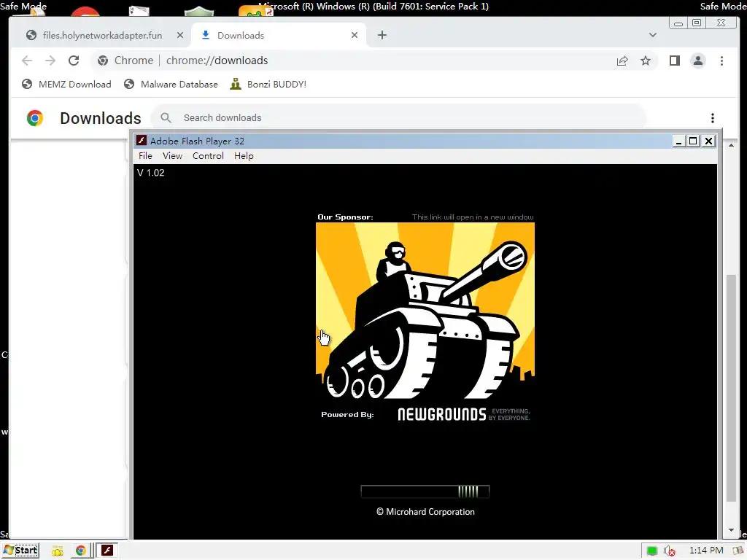Focus the Search downloads field
This screenshot has height=560, width=747.
click(399, 117)
